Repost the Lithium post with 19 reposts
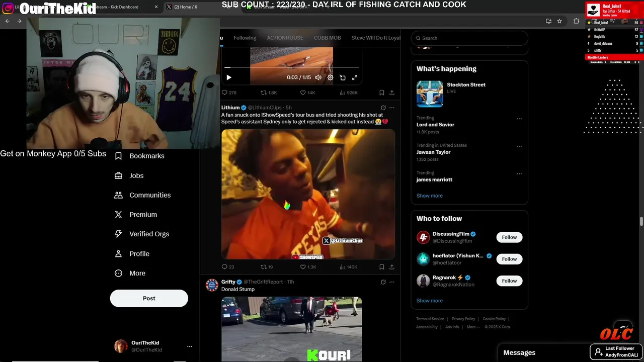The height and width of the screenshot is (362, 644). tap(267, 267)
